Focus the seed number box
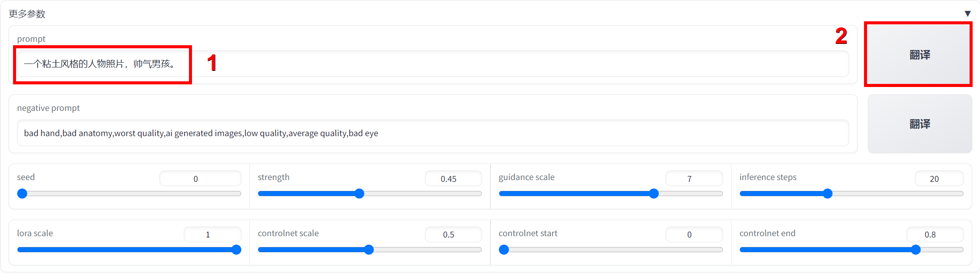 pyautogui.click(x=200, y=179)
